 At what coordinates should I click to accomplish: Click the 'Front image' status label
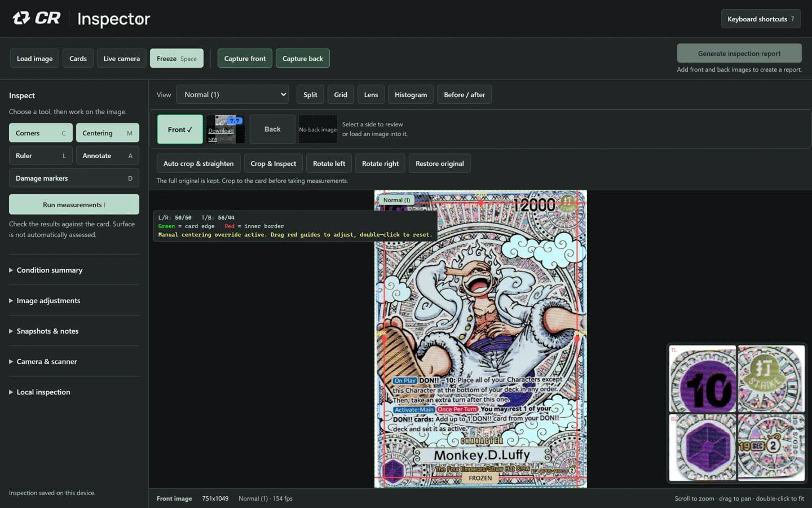pyautogui.click(x=174, y=498)
